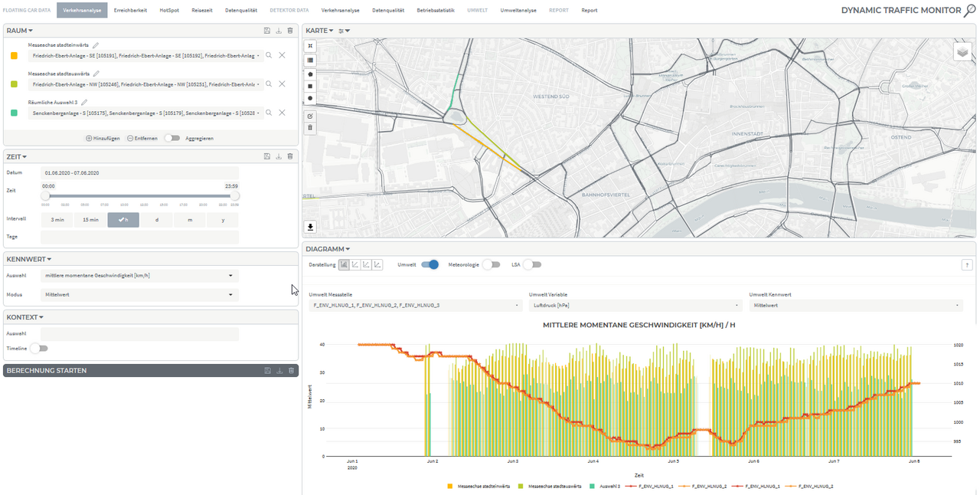
Task: Select the circle draw tool on map
Action: coord(310,98)
